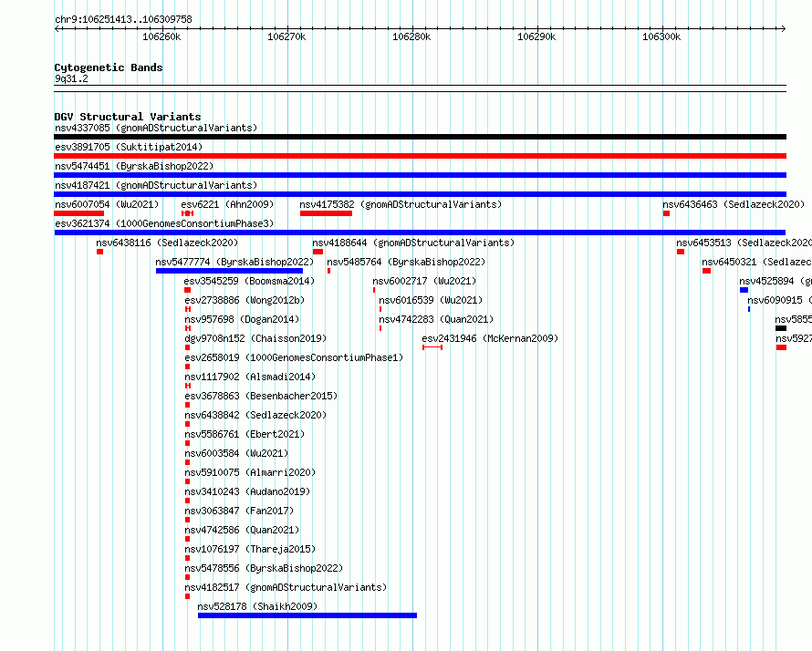Click esv2738886 (Wong2012b) label
The image size is (812, 651).
click(x=245, y=300)
